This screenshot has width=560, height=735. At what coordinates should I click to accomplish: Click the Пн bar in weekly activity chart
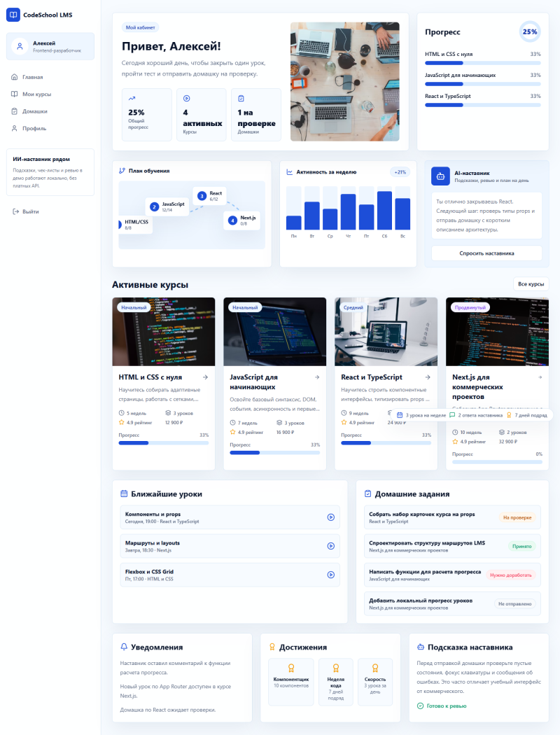294,223
